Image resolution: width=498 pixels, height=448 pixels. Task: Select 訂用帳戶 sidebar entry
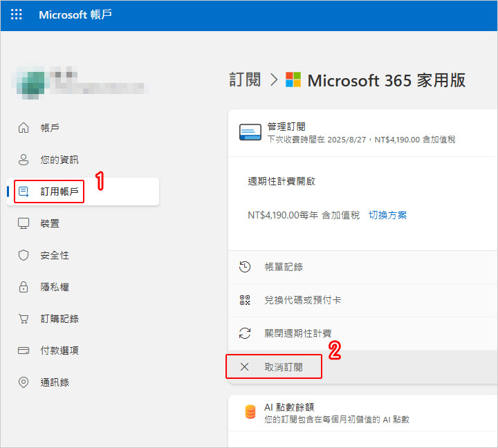pyautogui.click(x=83, y=192)
